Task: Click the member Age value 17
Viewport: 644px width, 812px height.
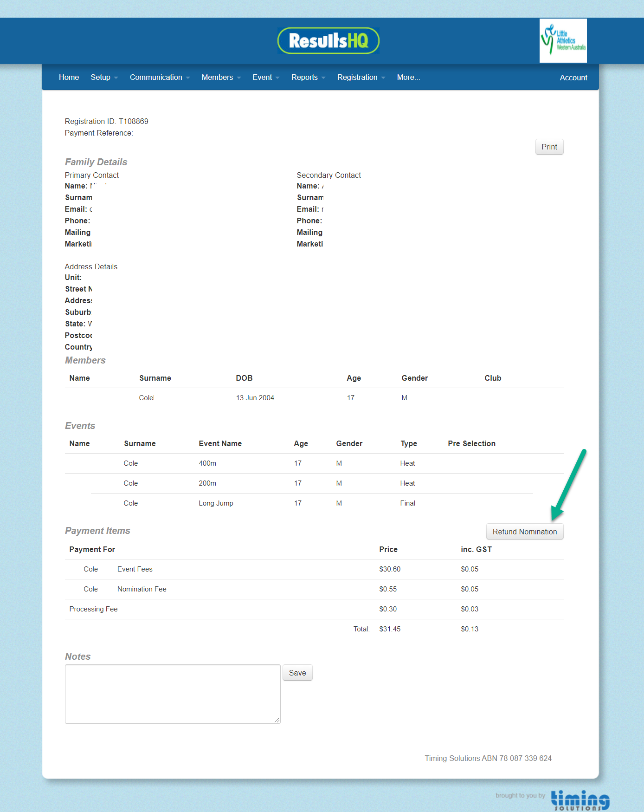Action: [x=351, y=398]
